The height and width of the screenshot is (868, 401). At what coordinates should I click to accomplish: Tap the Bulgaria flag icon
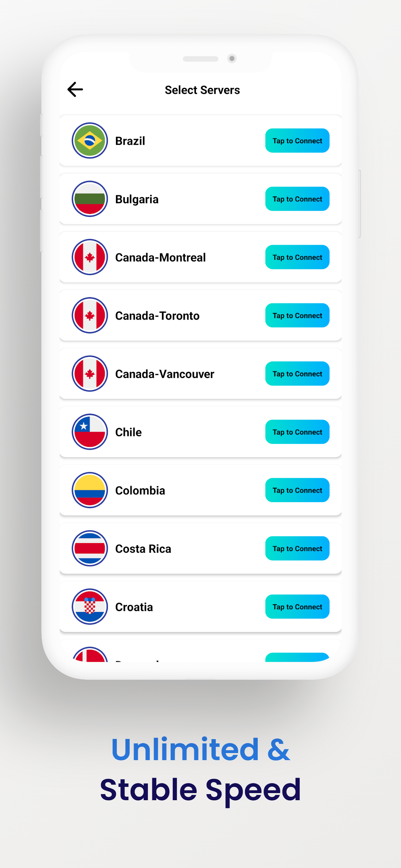pyautogui.click(x=90, y=199)
